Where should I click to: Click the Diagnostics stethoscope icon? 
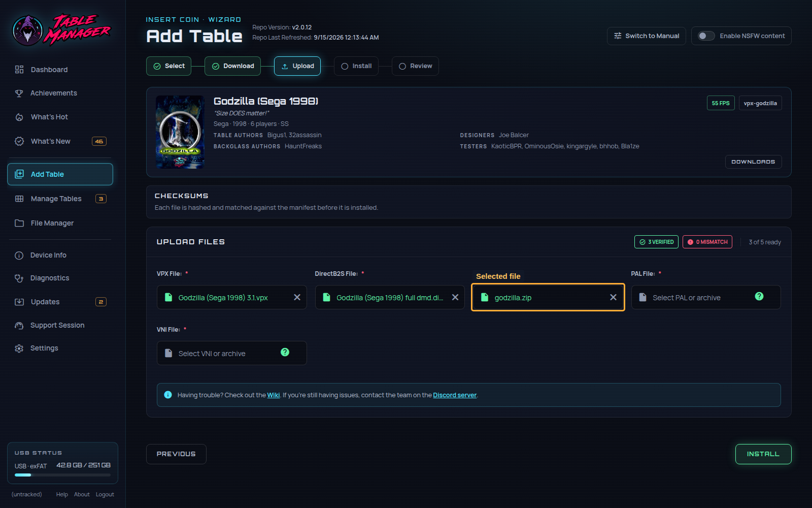[19, 278]
